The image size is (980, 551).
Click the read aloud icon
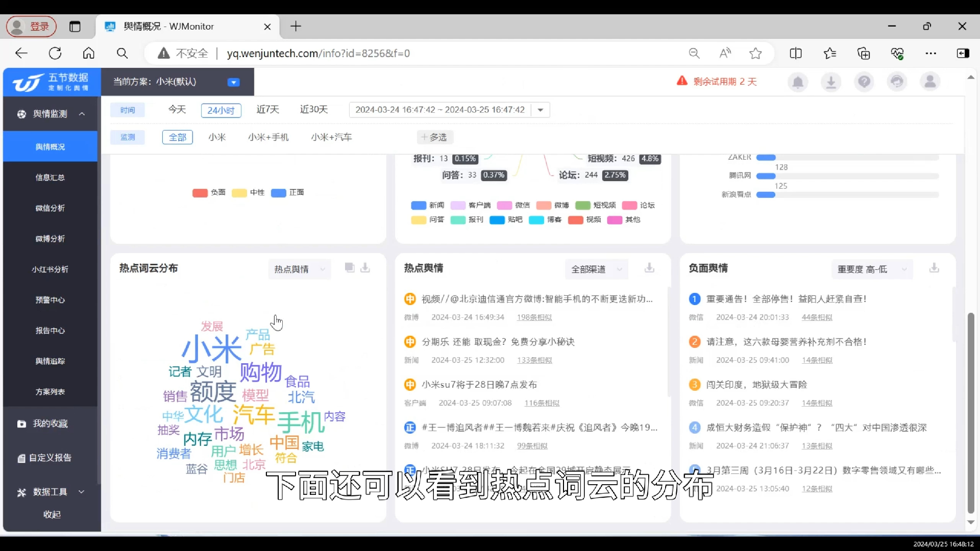(x=725, y=53)
